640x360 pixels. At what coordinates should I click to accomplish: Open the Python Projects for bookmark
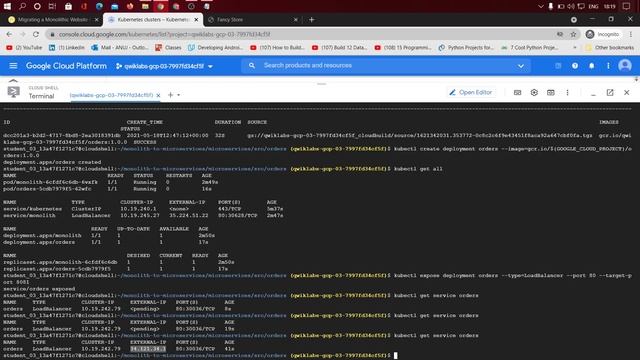[466, 48]
